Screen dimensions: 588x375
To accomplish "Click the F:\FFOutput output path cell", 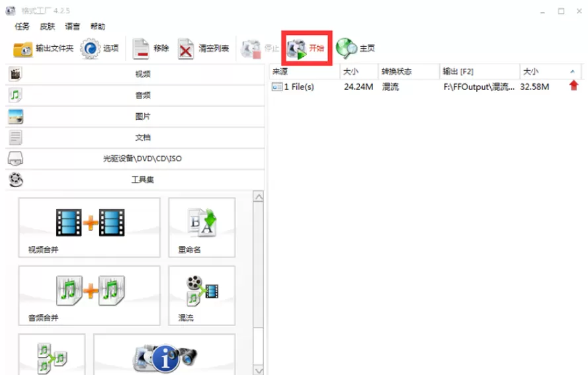I will click(x=479, y=87).
